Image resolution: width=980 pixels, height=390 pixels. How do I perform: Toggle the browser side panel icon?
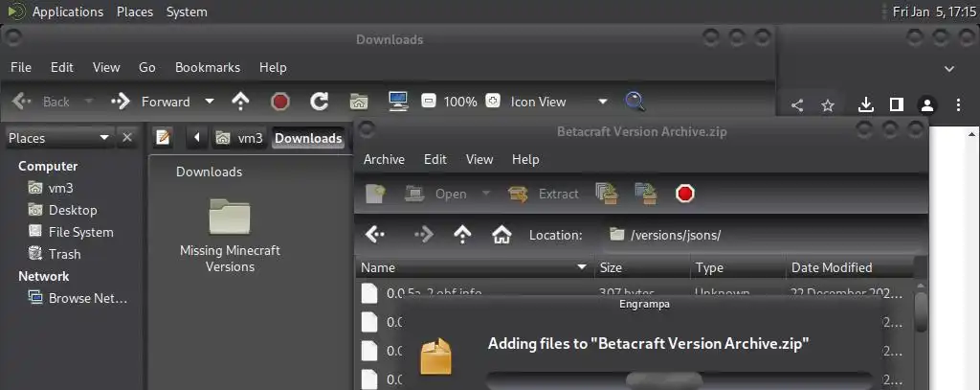pyautogui.click(x=897, y=104)
